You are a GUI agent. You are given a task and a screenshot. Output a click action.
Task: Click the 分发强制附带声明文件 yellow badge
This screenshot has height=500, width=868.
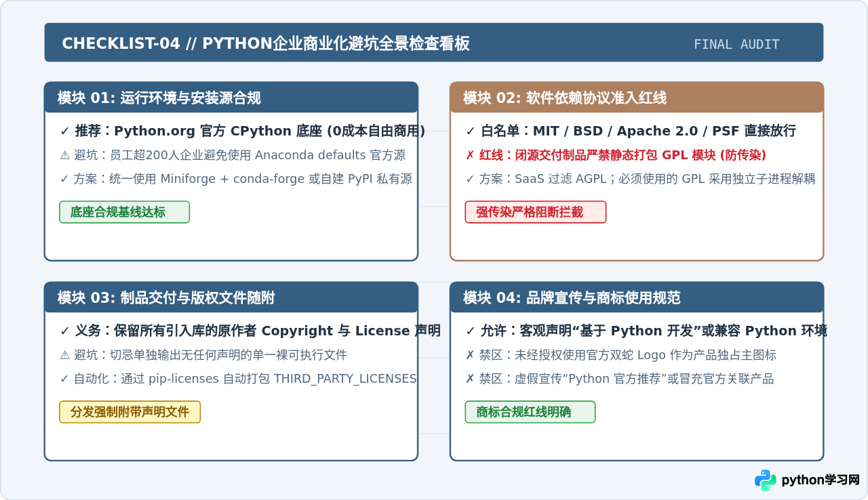130,412
